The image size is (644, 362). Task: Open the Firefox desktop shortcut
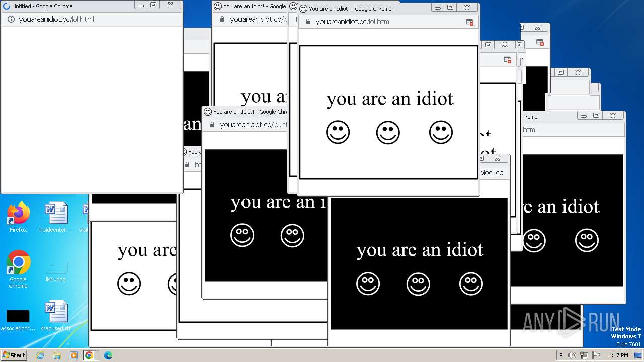18,217
